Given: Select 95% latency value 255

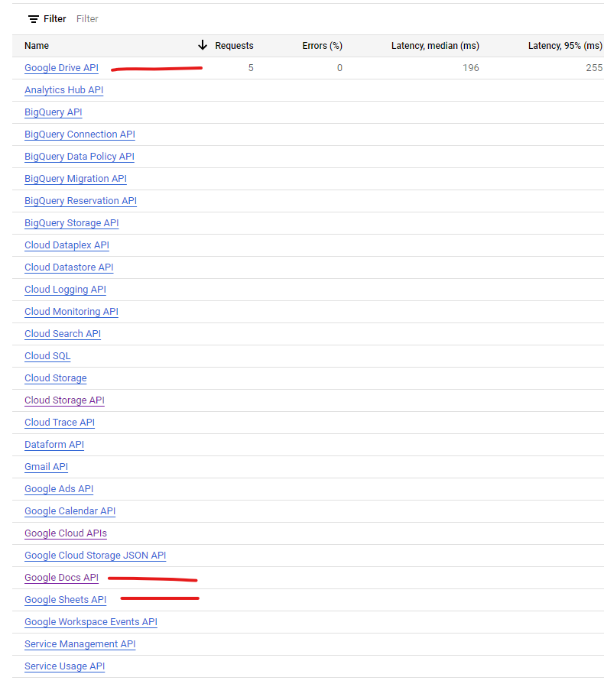Looking at the screenshot, I should [594, 68].
